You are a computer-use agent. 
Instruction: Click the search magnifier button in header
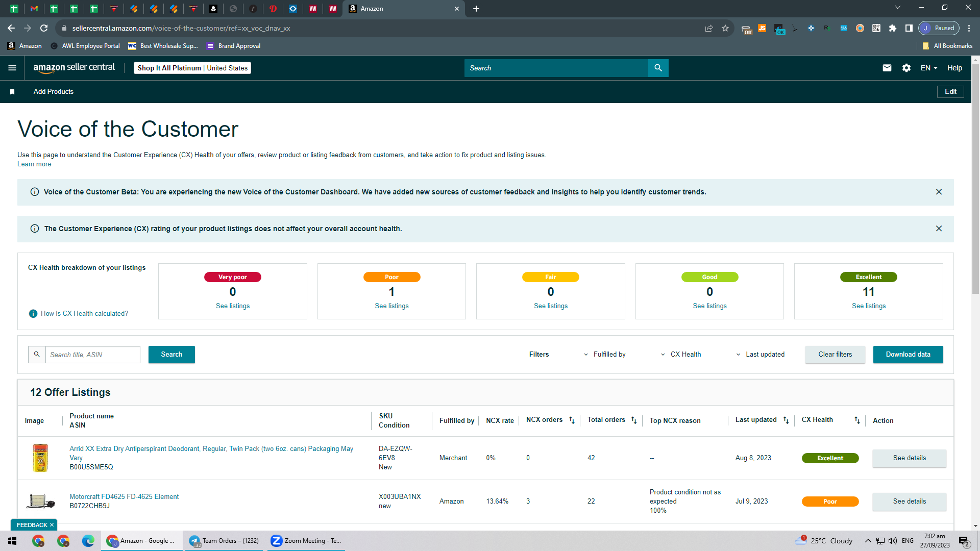click(x=658, y=68)
